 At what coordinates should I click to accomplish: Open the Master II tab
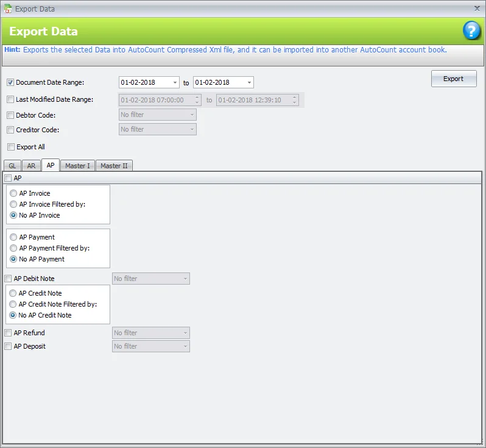pos(114,166)
